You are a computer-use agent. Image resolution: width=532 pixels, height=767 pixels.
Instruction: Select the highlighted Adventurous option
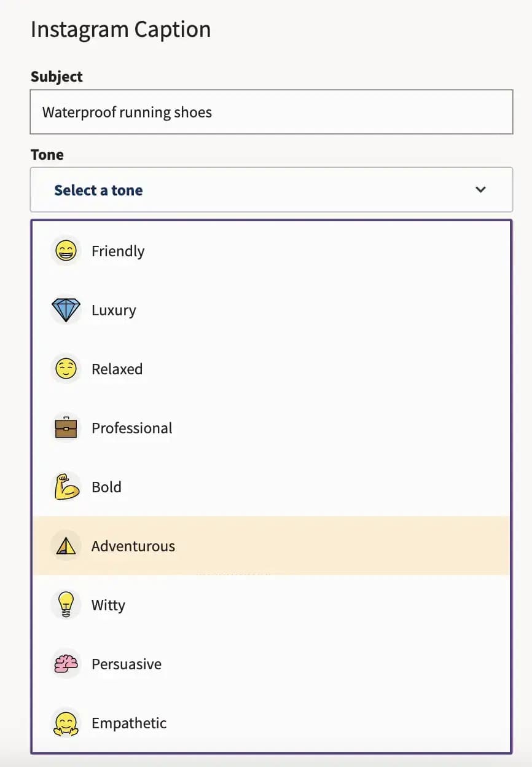pos(133,546)
